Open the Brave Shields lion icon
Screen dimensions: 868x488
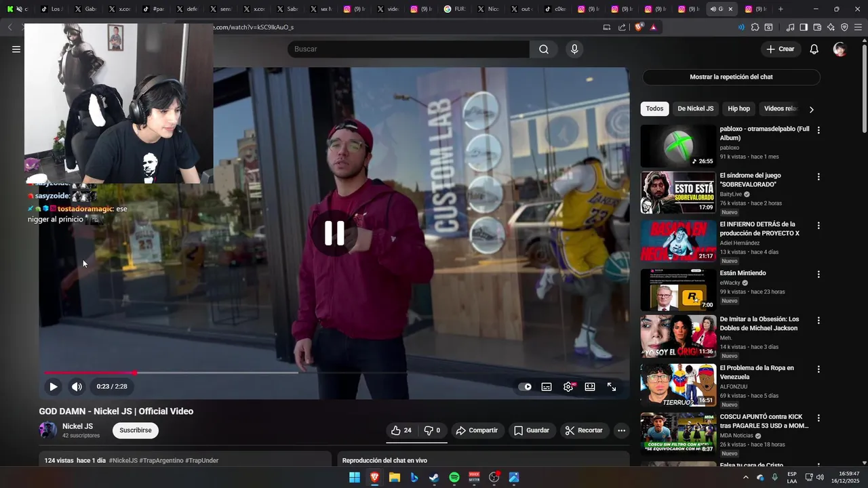coord(639,27)
